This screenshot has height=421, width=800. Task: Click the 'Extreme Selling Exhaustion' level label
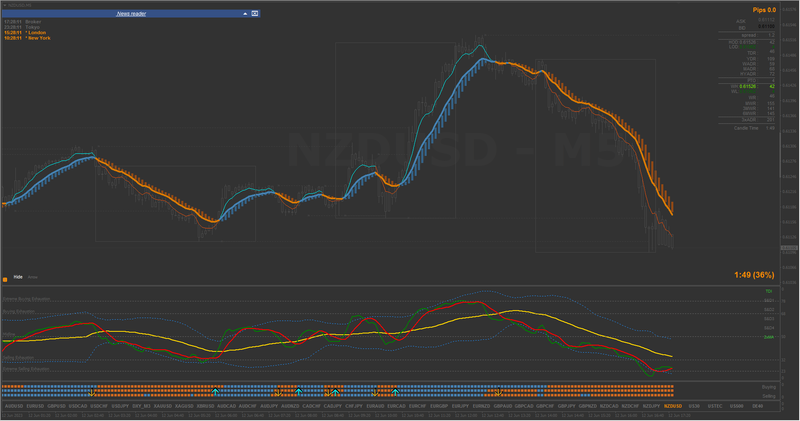(26, 369)
